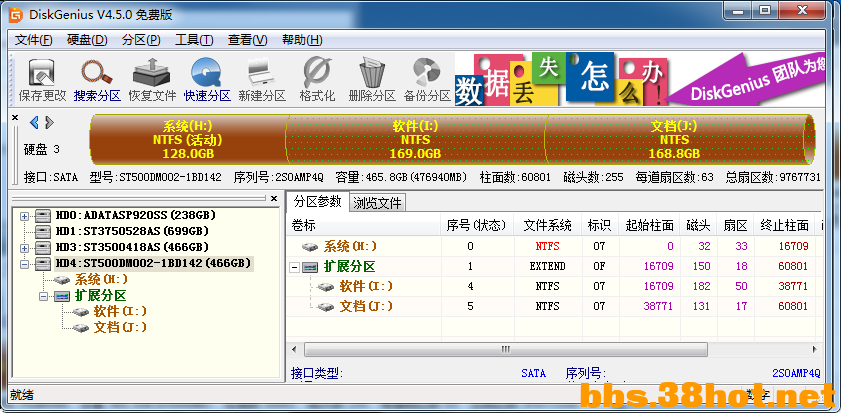The image size is (841, 413).
Task: Select the HD1 ST3750528AS disk icon
Action: (43, 232)
